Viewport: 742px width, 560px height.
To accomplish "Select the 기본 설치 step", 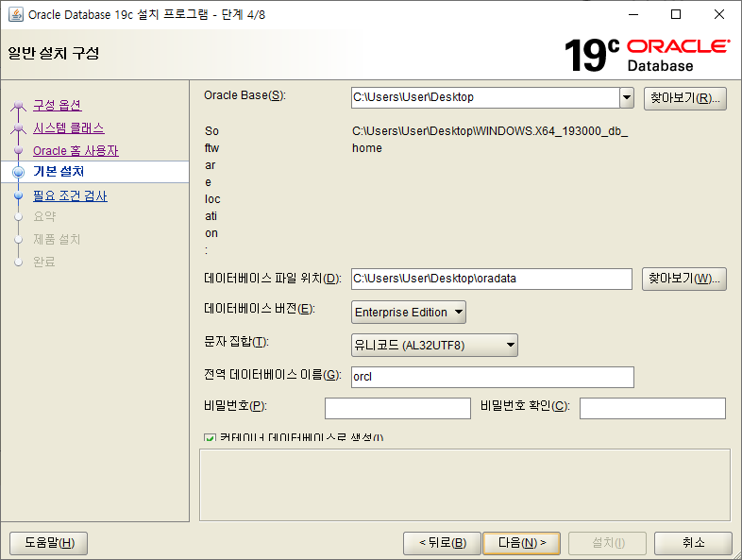I will pos(59,171).
